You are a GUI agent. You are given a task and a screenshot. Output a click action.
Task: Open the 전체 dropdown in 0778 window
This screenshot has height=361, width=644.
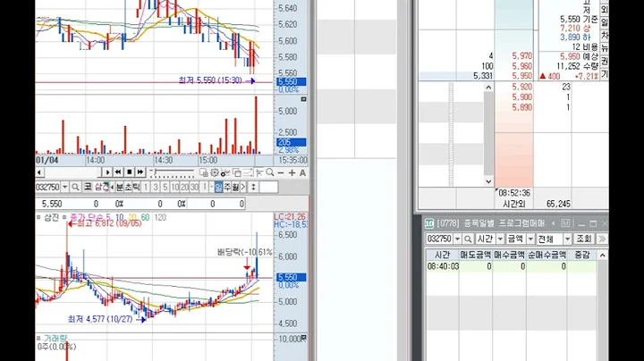[567, 239]
